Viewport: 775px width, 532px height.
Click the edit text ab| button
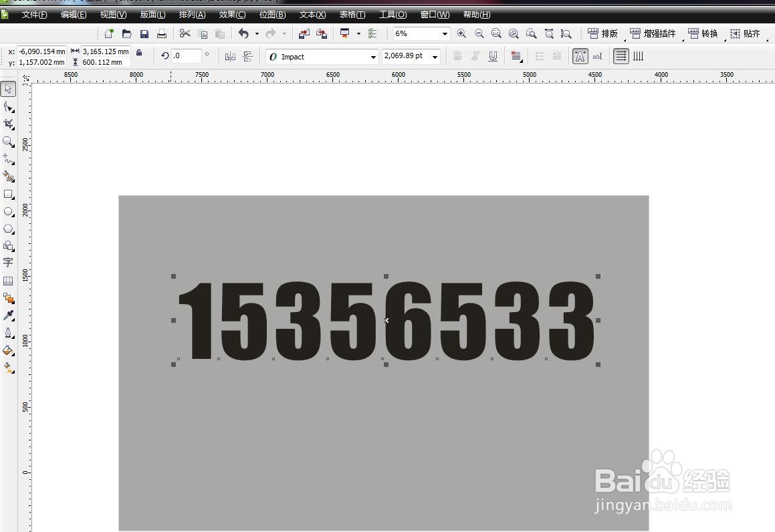(x=598, y=56)
